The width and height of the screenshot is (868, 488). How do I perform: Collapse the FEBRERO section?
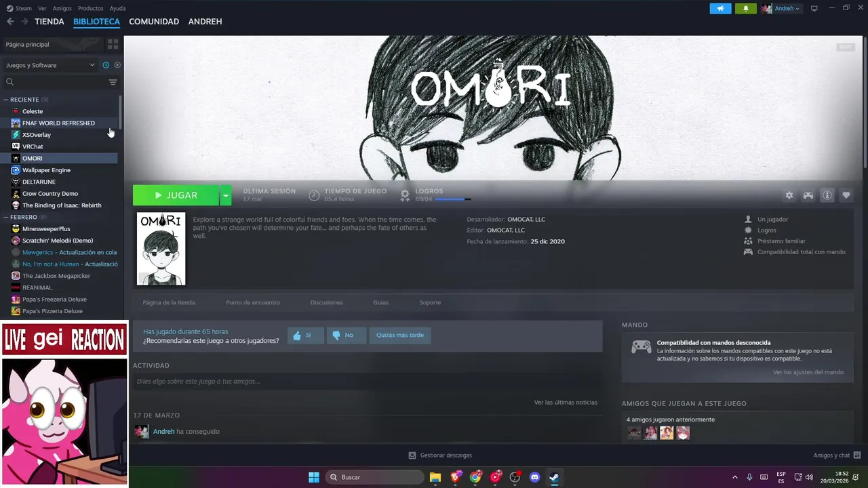coord(6,218)
